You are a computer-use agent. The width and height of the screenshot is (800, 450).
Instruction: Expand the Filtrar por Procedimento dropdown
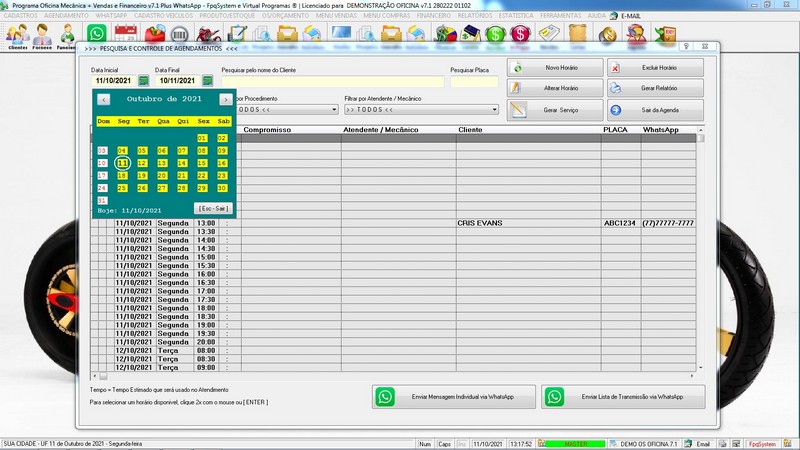334,110
